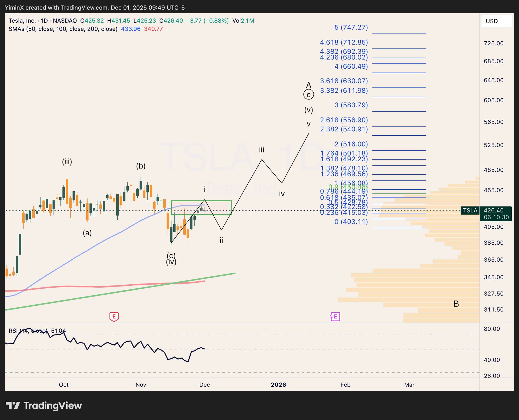The width and height of the screenshot is (519, 420).
Task: Click the 2026 label on time axis
Action: tap(278, 385)
